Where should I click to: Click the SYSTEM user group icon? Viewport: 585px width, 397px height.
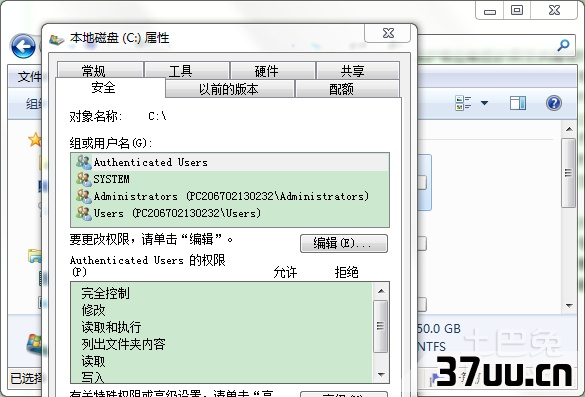tap(84, 179)
